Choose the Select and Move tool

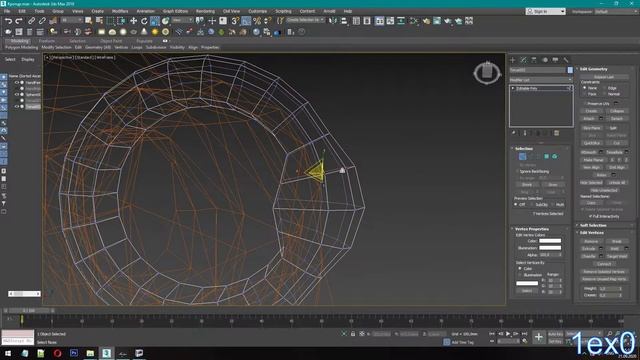[133, 21]
